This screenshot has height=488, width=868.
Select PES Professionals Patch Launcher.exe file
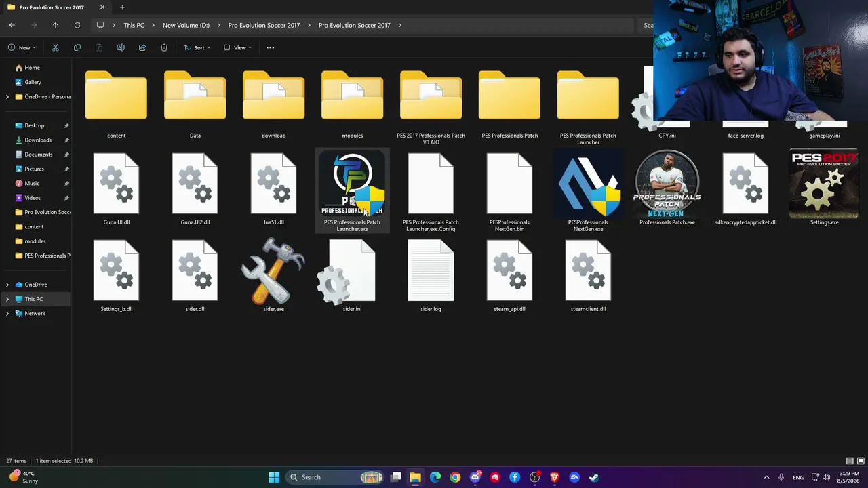tap(352, 192)
